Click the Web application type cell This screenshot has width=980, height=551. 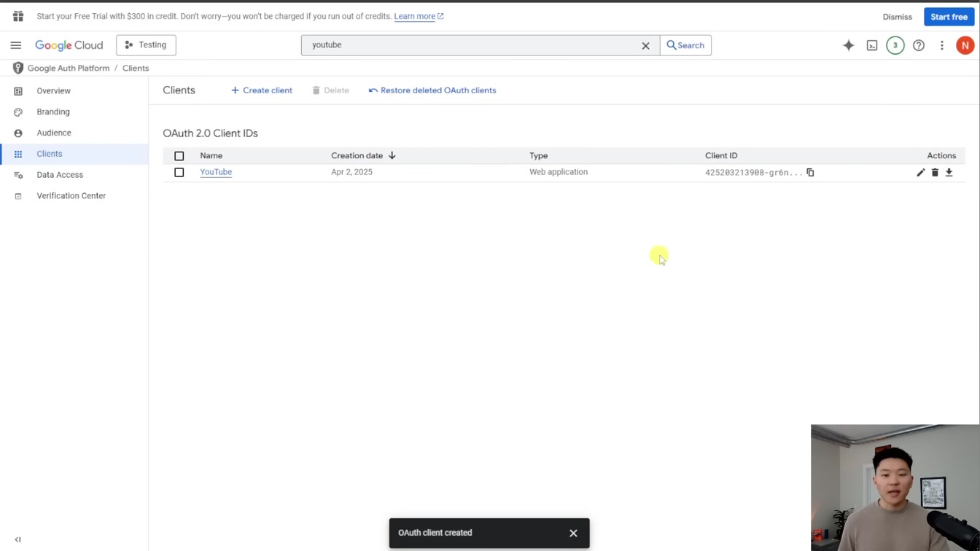click(x=559, y=172)
